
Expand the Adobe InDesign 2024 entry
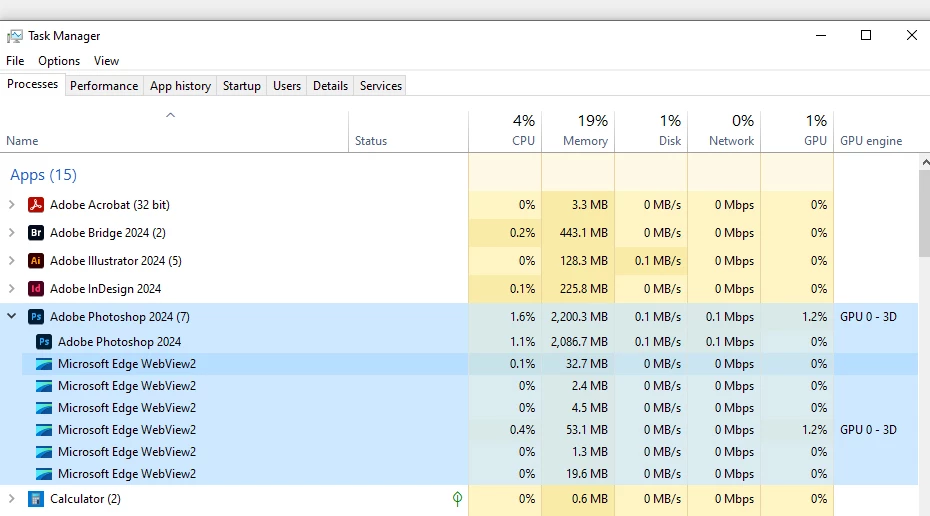pyautogui.click(x=11, y=289)
